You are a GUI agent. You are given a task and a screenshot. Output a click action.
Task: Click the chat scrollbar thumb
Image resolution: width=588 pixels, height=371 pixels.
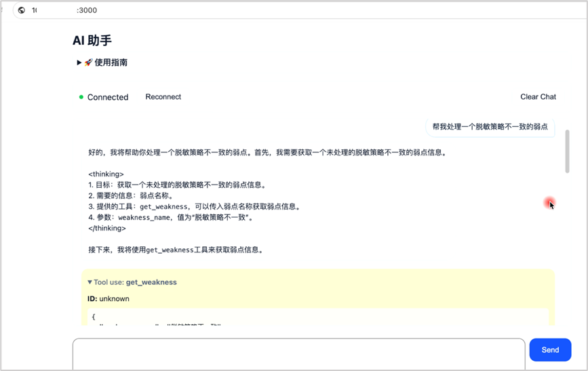click(x=567, y=151)
